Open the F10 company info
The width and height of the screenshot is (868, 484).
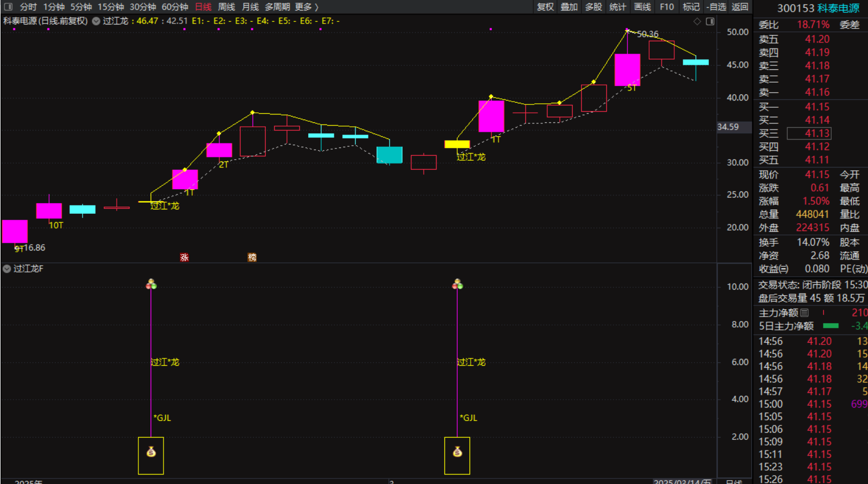666,7
